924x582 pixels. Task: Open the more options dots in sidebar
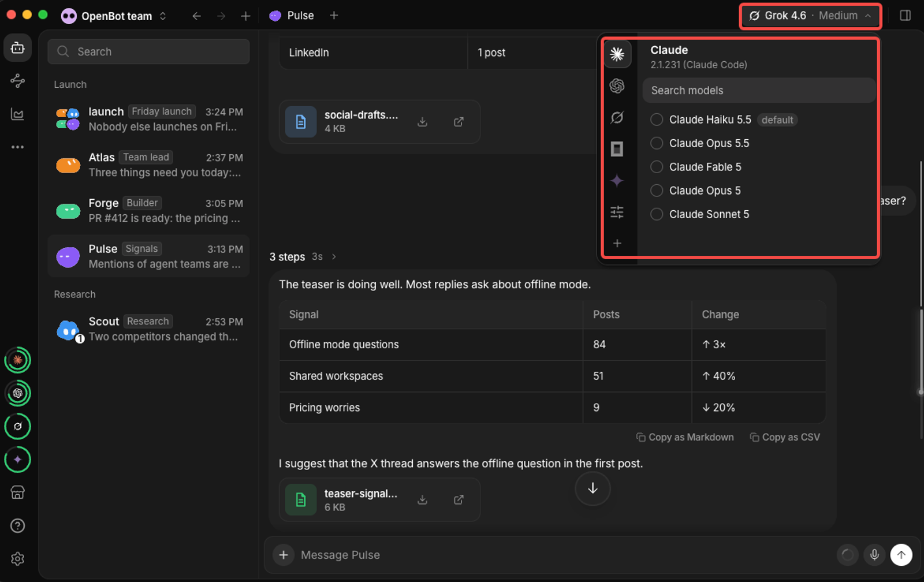tap(18, 147)
